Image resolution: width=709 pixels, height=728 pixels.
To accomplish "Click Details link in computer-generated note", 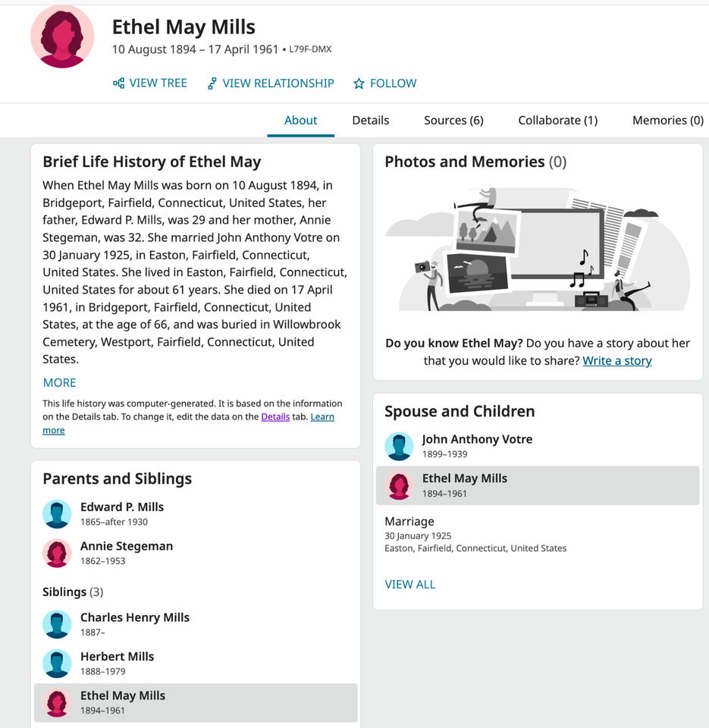I will click(x=275, y=417).
